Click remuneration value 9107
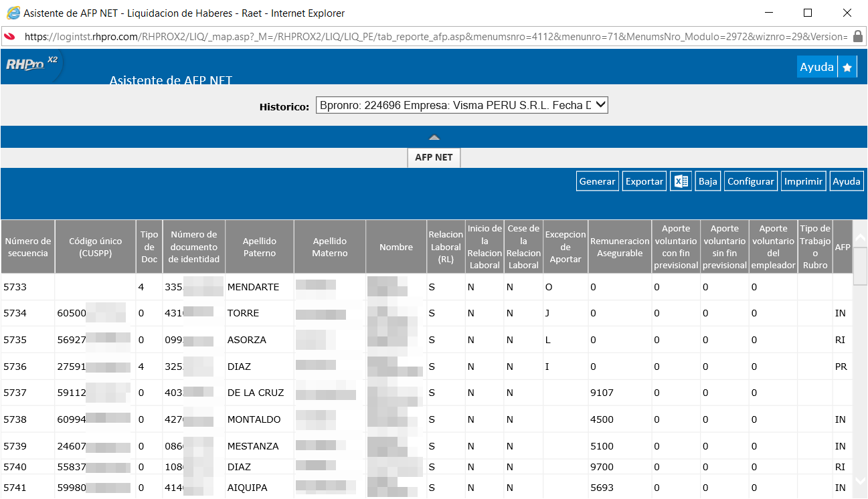The height and width of the screenshot is (499, 868). click(x=602, y=393)
